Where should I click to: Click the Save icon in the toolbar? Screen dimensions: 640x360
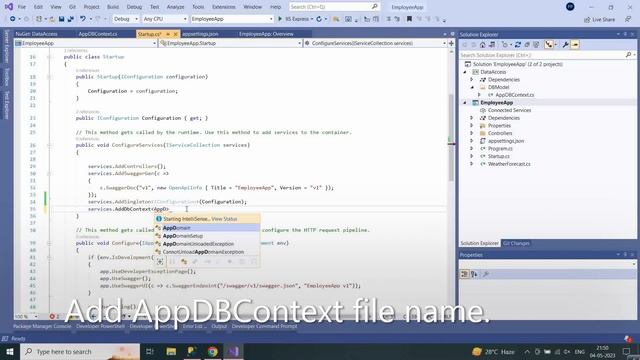point(61,19)
